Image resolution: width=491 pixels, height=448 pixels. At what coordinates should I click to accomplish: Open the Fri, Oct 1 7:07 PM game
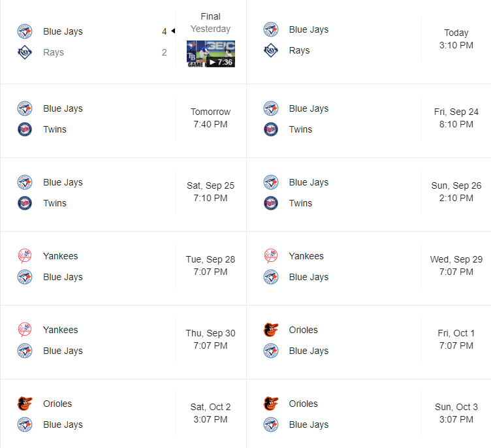456,339
